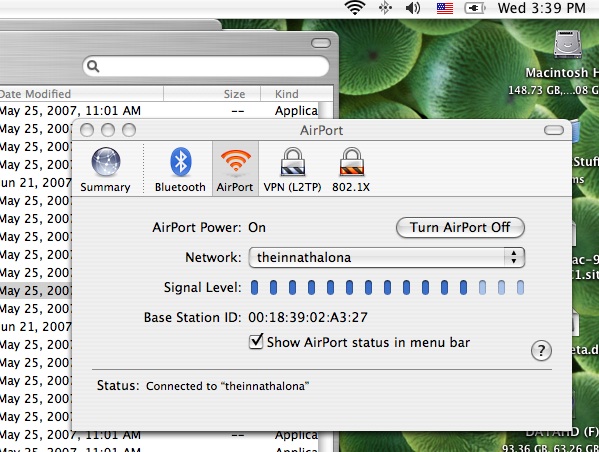The width and height of the screenshot is (599, 452).
Task: Select the Macintosh HD desktop drive icon
Action: (x=568, y=44)
